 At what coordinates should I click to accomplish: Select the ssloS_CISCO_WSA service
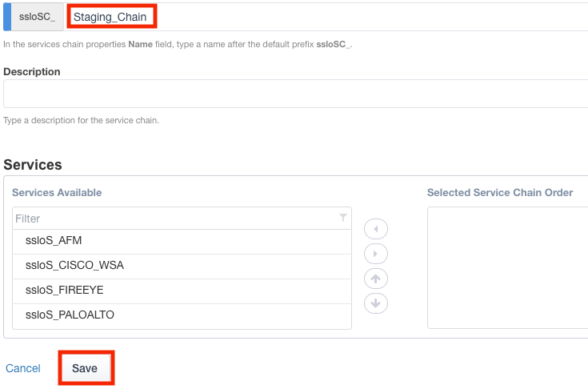[182, 265]
